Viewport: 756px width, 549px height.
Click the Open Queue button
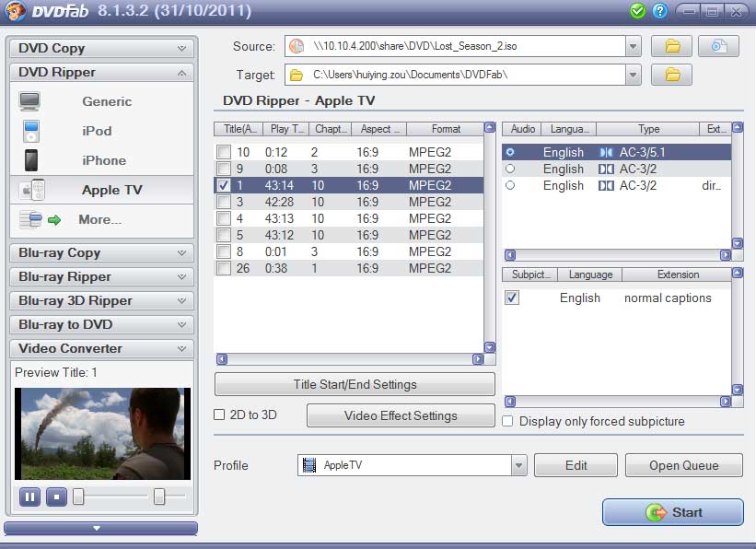coord(683,465)
